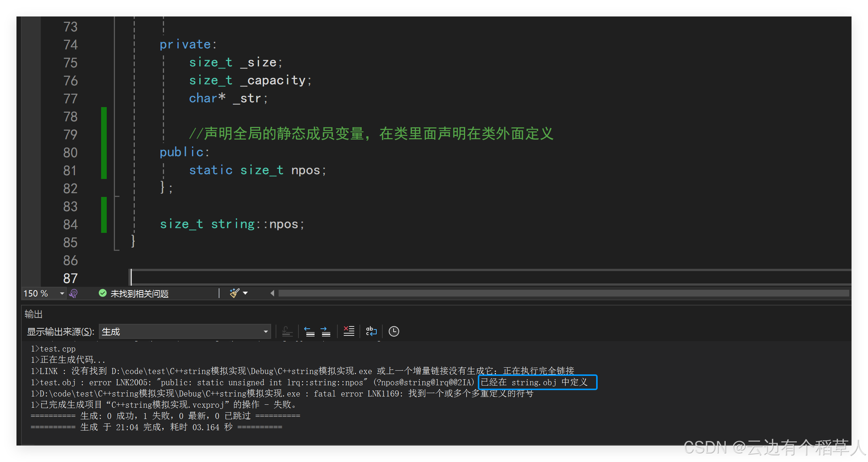Click the 生成 于 21:04 完成 line
The height and width of the screenshot is (462, 868).
pyautogui.click(x=157, y=428)
